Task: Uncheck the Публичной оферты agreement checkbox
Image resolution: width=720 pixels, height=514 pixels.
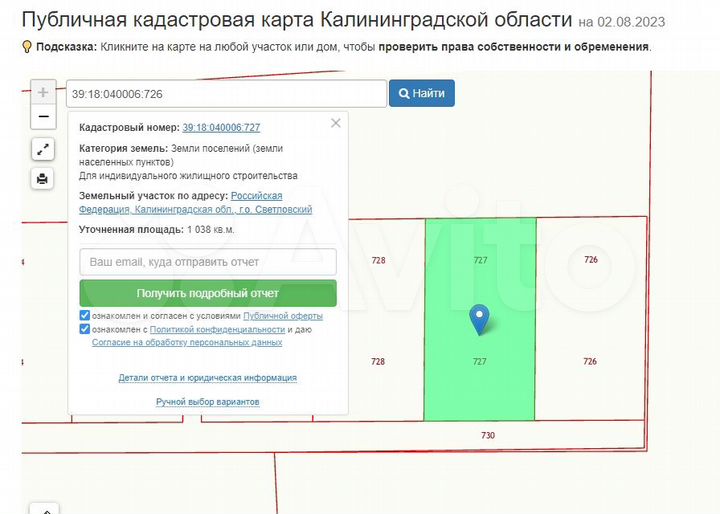Action: coord(84,315)
